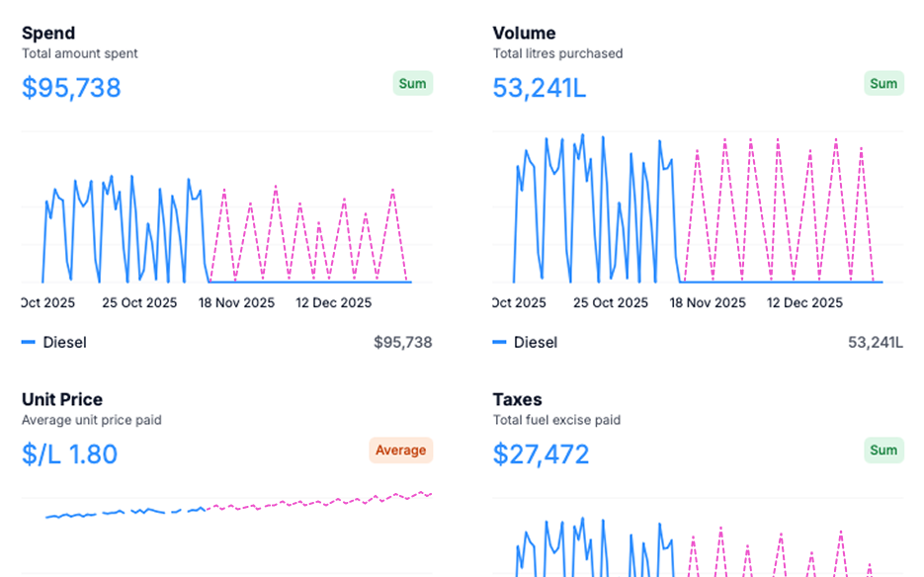The image size is (924, 577).
Task: Click the $/L 1.80 unit price value
Action: point(70,454)
